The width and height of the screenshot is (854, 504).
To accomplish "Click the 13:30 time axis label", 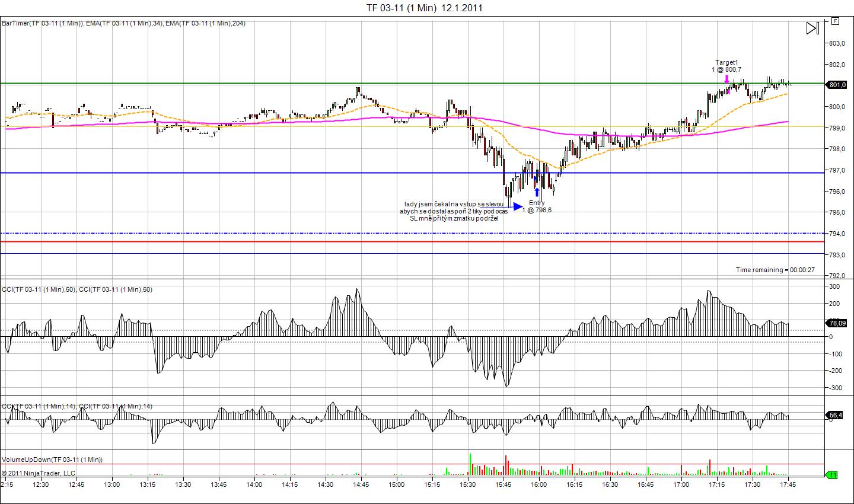I will tap(183, 484).
